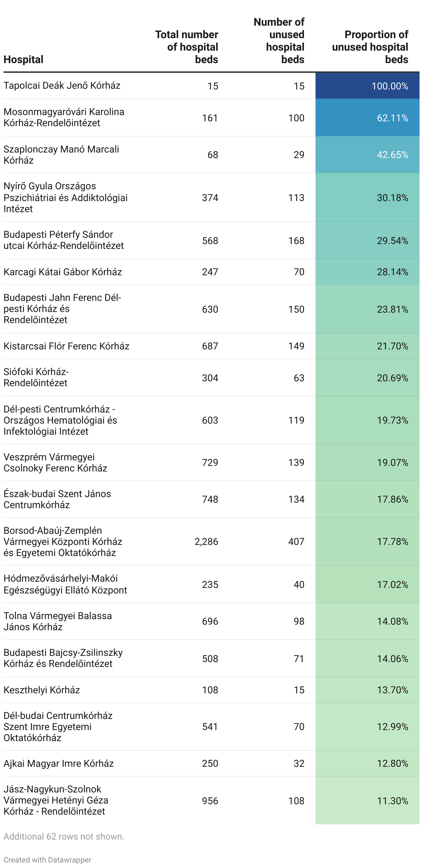Click "Proportion of unused hospital beds" header
This screenshot has width=423, height=868.
coord(370,47)
